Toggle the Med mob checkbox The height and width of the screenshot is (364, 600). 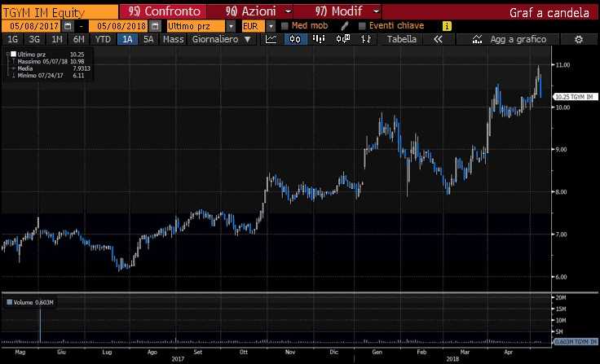tap(285, 26)
